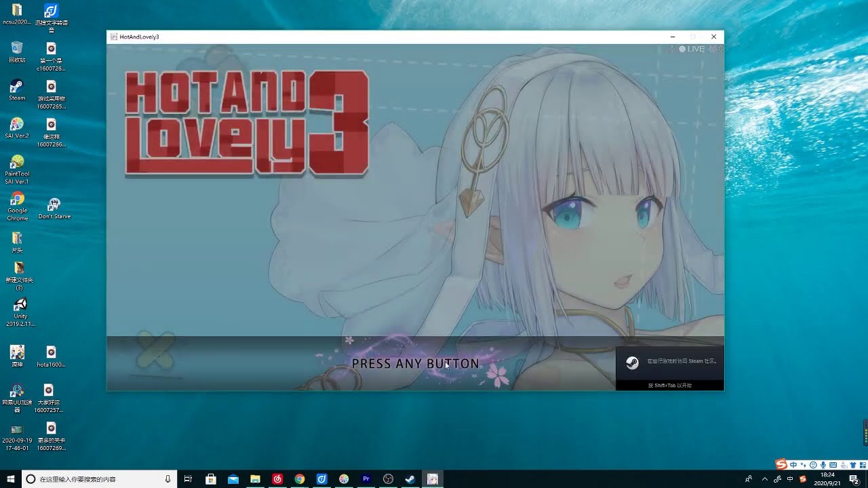Click the HotAndLovely3 title bar icon
This screenshot has width=868, height=488.
pos(114,37)
